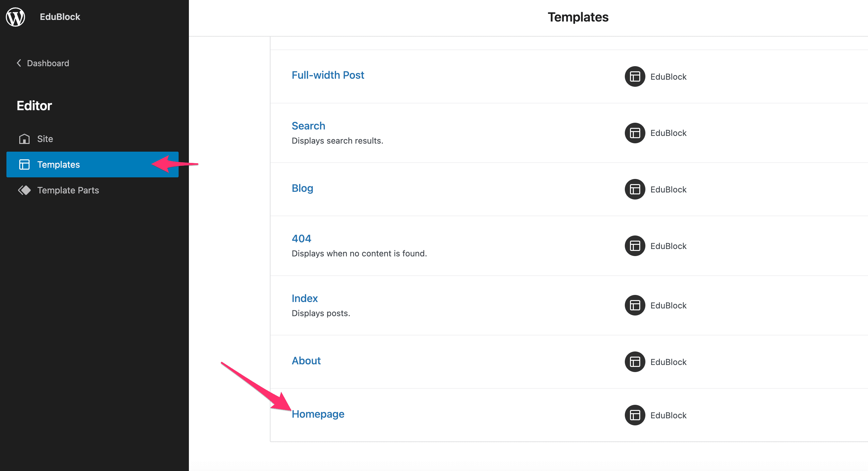Go back using the Dashboard chevron arrow
Screen dimensions: 868x471
coord(19,63)
